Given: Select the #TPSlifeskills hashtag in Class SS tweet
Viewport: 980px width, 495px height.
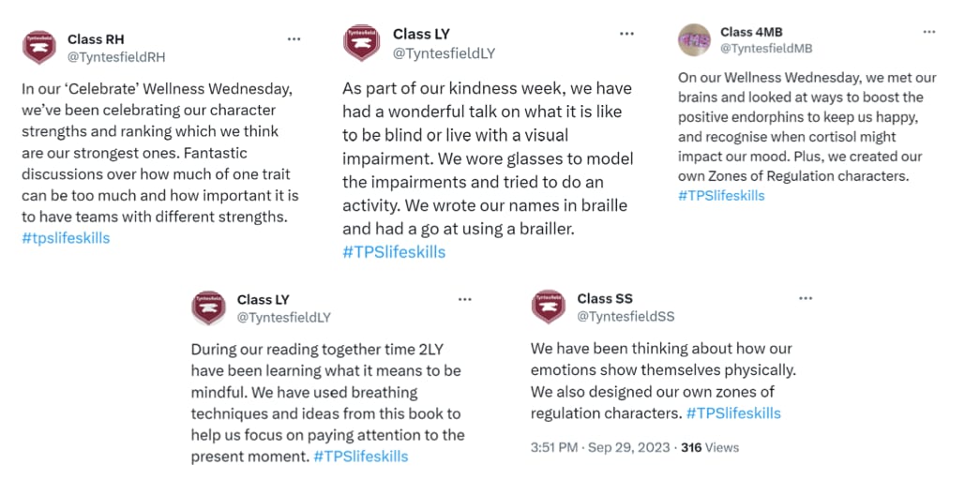Looking at the screenshot, I should coord(733,413).
